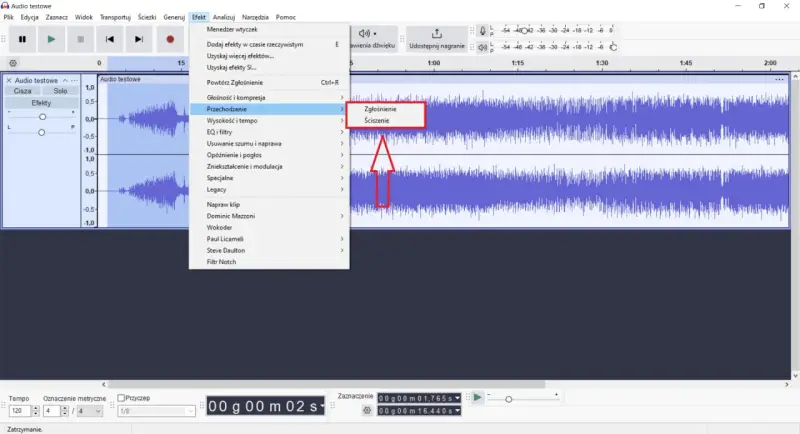Open the time display format arrow

tap(322, 406)
